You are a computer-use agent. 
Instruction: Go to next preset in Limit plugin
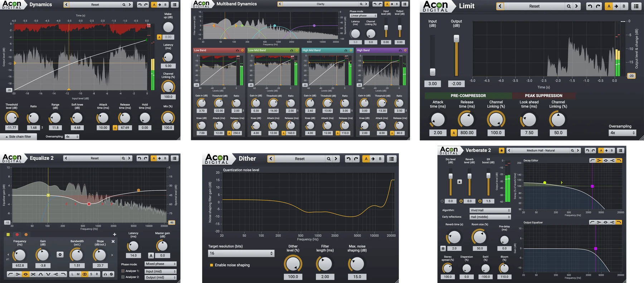576,6
